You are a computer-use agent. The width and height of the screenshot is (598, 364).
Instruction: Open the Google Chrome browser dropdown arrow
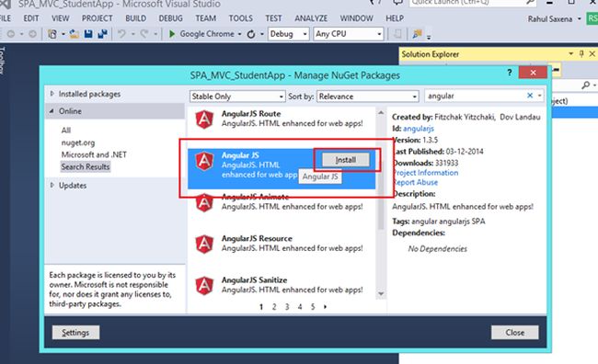(239, 34)
